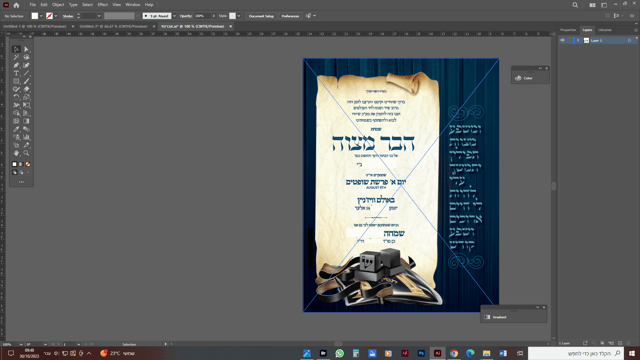Expand Layer 1 disclosure arrow

pyautogui.click(x=578, y=40)
